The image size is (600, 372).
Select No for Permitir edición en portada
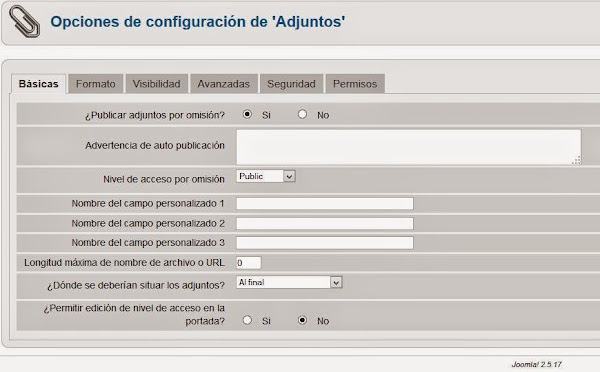302,320
